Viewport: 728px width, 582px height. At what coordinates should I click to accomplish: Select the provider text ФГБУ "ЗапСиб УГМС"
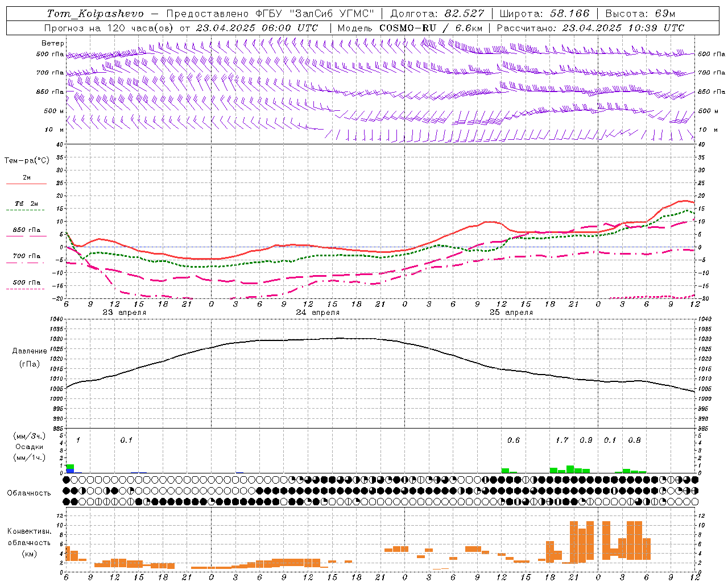(x=316, y=14)
